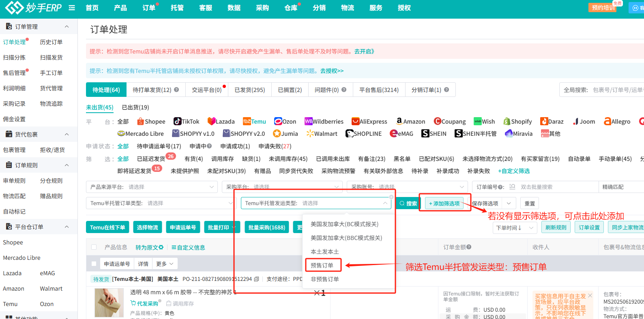The width and height of the screenshot is (644, 319).
Task: Copy the order number with the copy icon
Action: pyautogui.click(x=256, y=279)
